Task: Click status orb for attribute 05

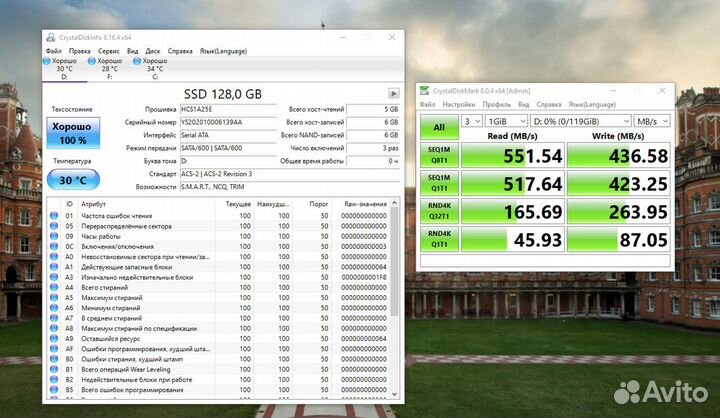Action: pyautogui.click(x=54, y=226)
